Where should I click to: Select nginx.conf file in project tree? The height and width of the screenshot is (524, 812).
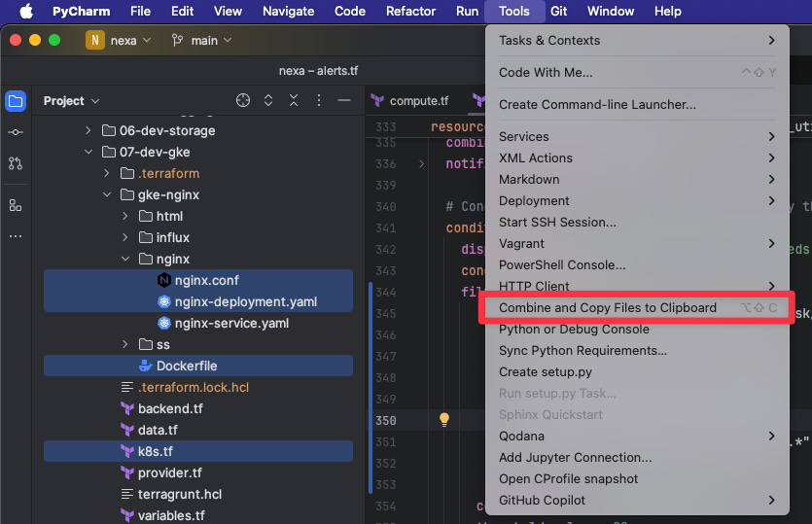[x=198, y=280]
